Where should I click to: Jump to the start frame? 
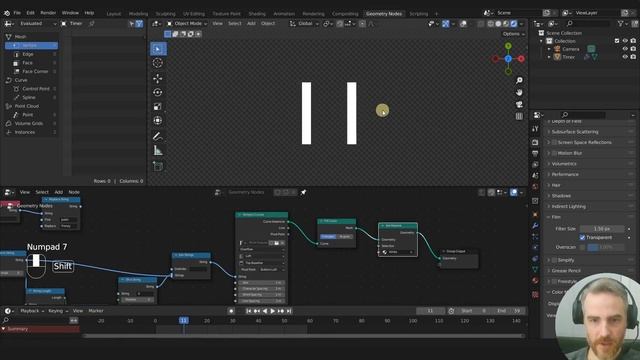[249, 311]
